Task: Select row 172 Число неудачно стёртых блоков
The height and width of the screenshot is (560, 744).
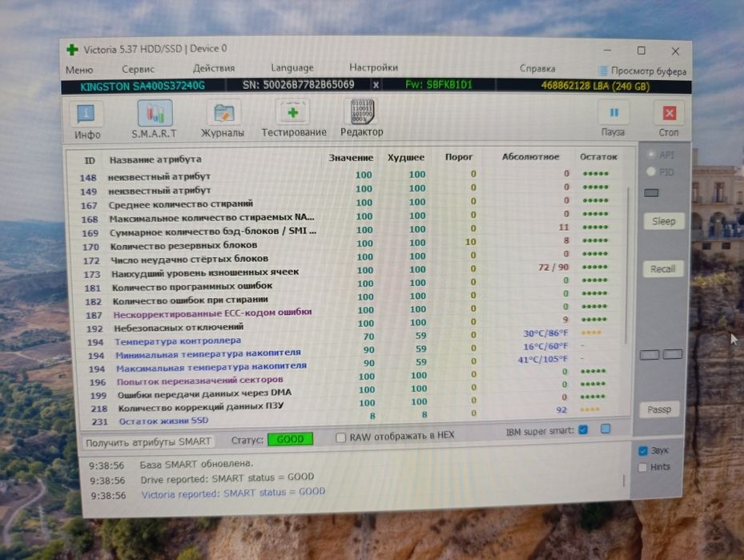Action: click(345, 257)
